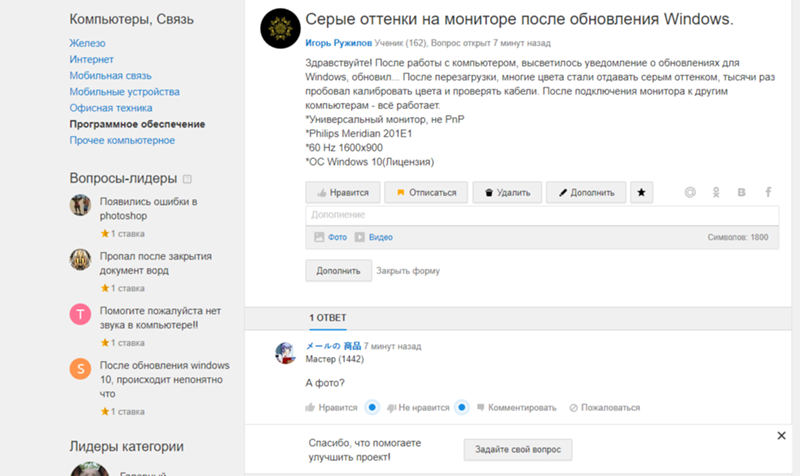Click the Задайте свой вопрос button
Screen dimensions: 800x476
point(518,449)
